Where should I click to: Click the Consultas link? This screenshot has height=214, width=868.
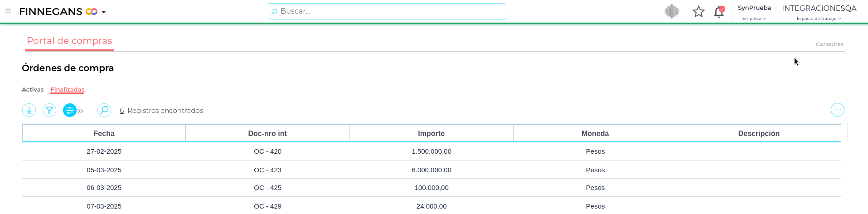[x=829, y=44]
